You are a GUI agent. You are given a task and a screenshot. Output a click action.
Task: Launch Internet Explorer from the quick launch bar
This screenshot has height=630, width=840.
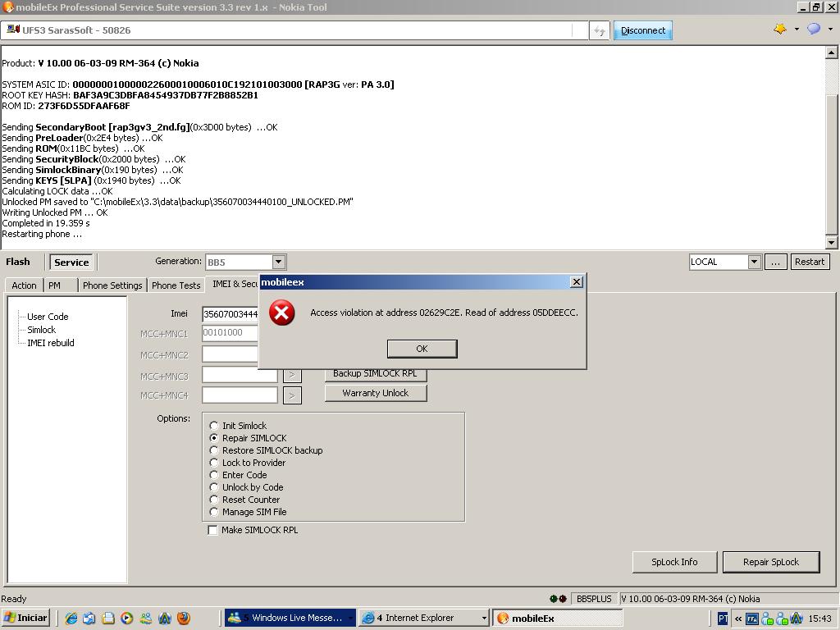pos(71,619)
